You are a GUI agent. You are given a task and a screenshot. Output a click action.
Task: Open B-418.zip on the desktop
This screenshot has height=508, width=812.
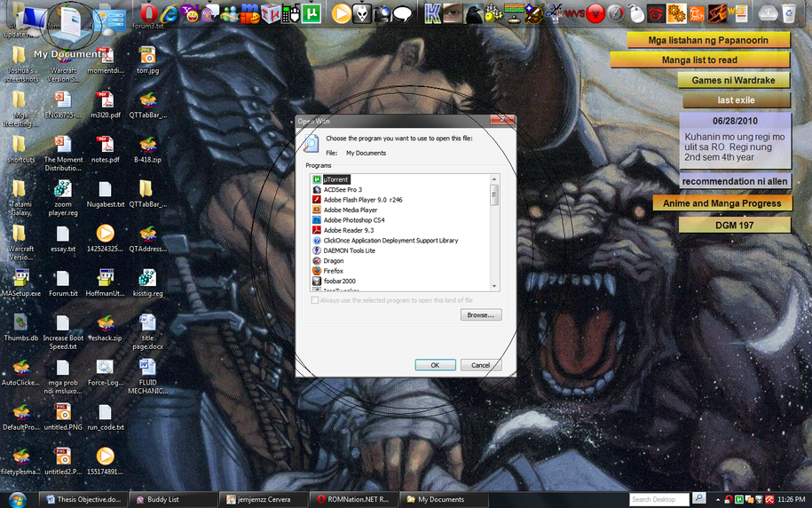tap(147, 149)
